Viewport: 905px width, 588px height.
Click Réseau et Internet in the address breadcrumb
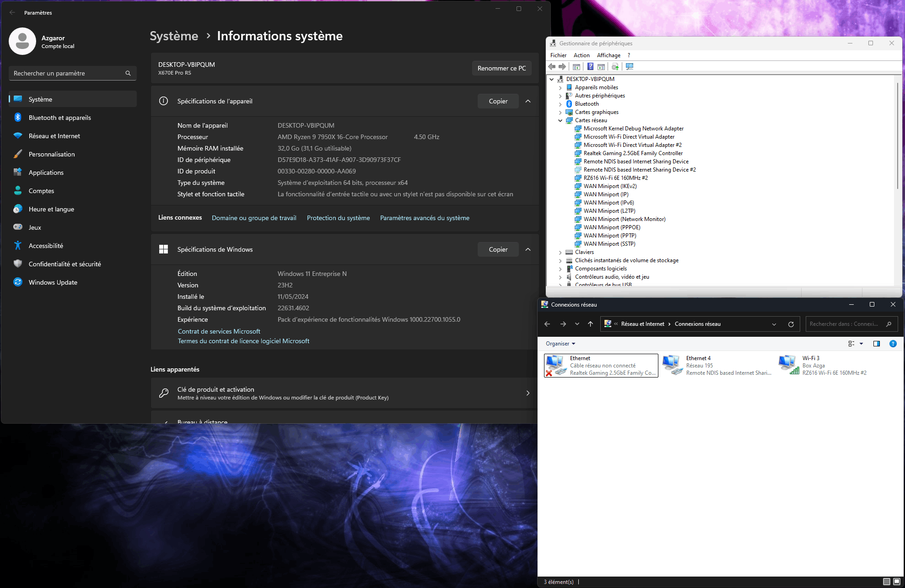tap(643, 324)
